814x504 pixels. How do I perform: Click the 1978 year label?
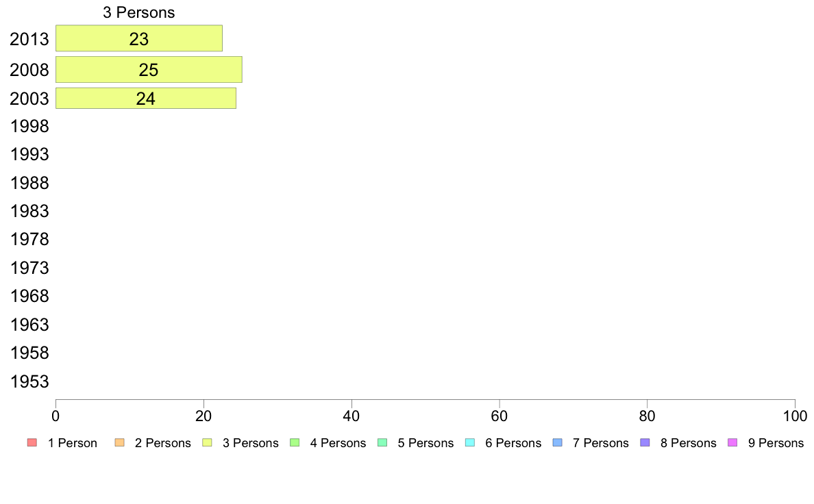click(29, 240)
